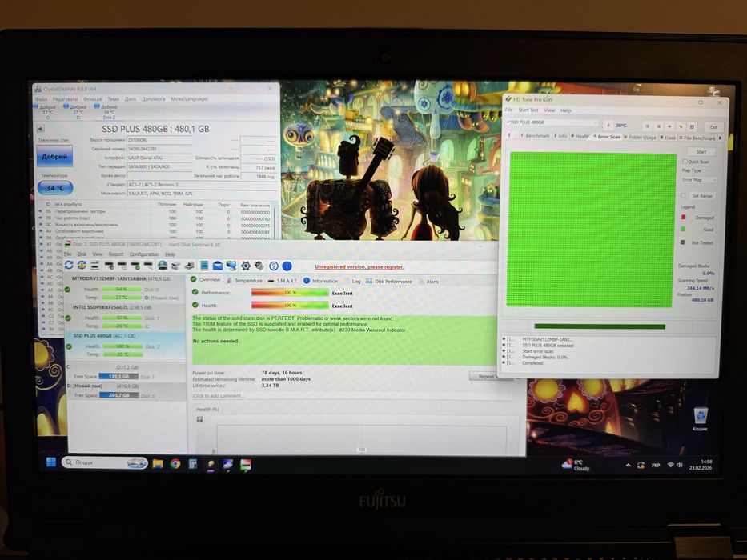
Task: Click the save icon under Health (%) in Hard Disk Sentinel
Action: coord(199,419)
